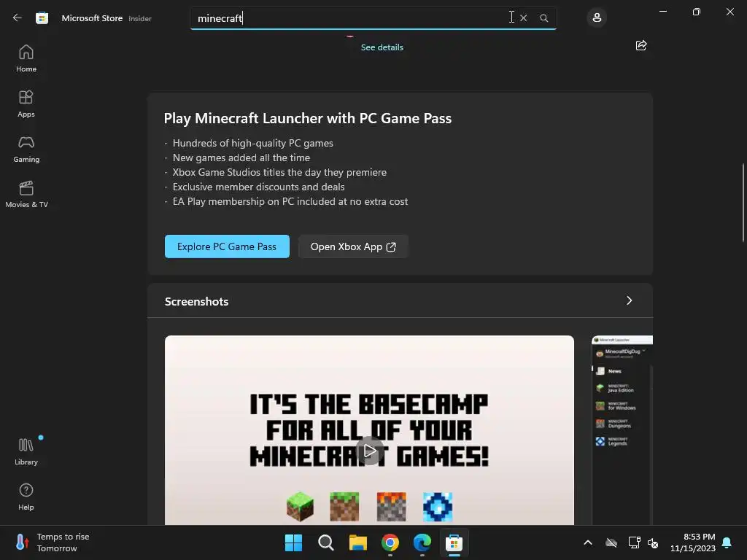Open the Help section in sidebar

coord(26,497)
